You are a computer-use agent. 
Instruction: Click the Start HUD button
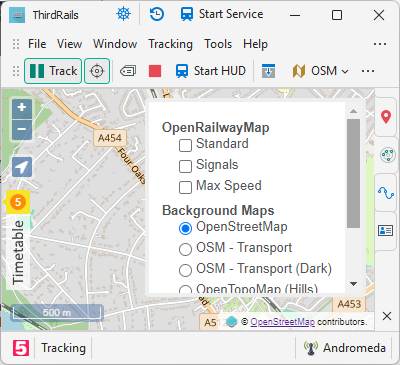pyautogui.click(x=211, y=71)
